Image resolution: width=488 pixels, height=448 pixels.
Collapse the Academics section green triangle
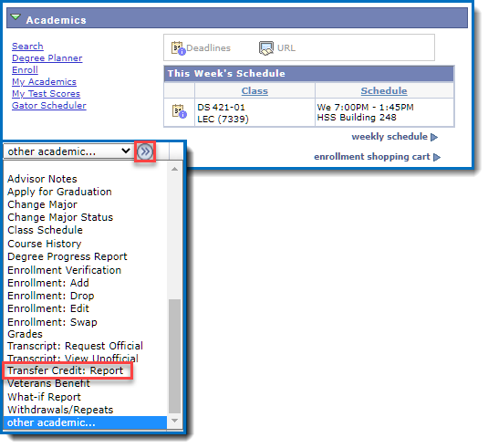(x=16, y=17)
